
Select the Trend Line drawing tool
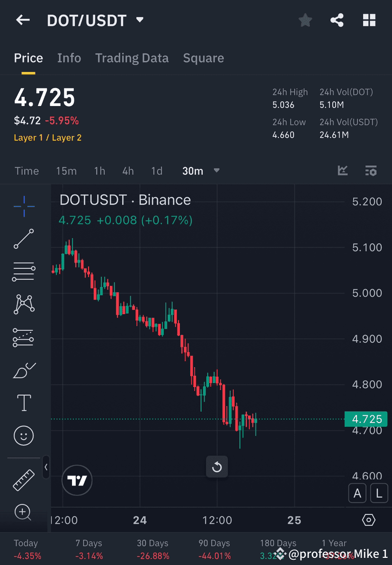point(24,239)
